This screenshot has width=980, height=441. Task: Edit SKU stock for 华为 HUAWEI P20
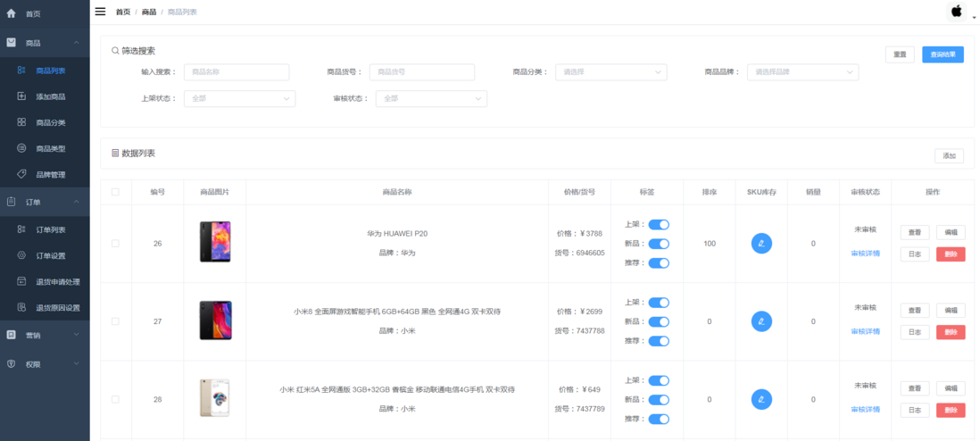click(761, 244)
